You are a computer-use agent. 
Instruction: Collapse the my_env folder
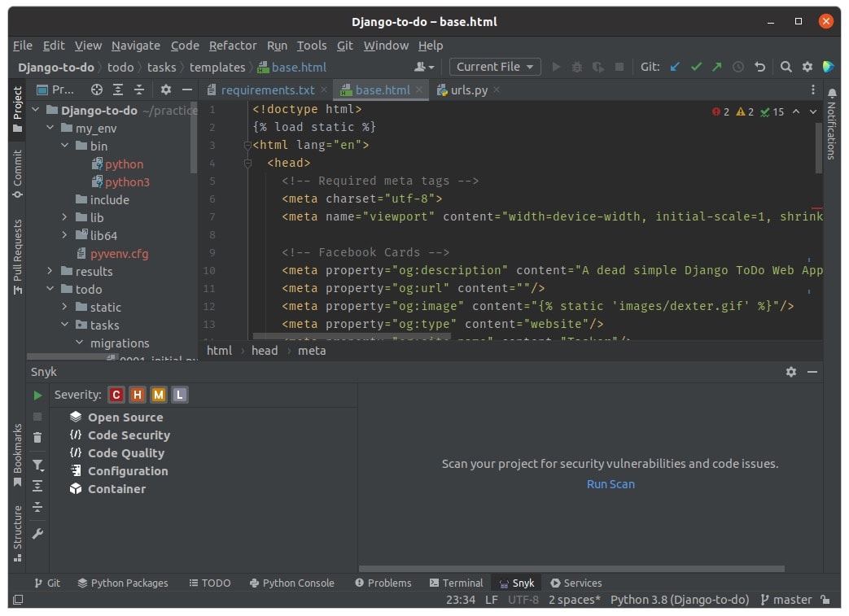pyautogui.click(x=50, y=128)
